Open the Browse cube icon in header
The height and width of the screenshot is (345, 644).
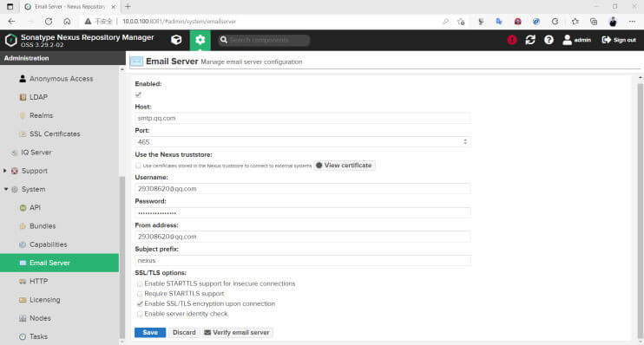(176, 40)
